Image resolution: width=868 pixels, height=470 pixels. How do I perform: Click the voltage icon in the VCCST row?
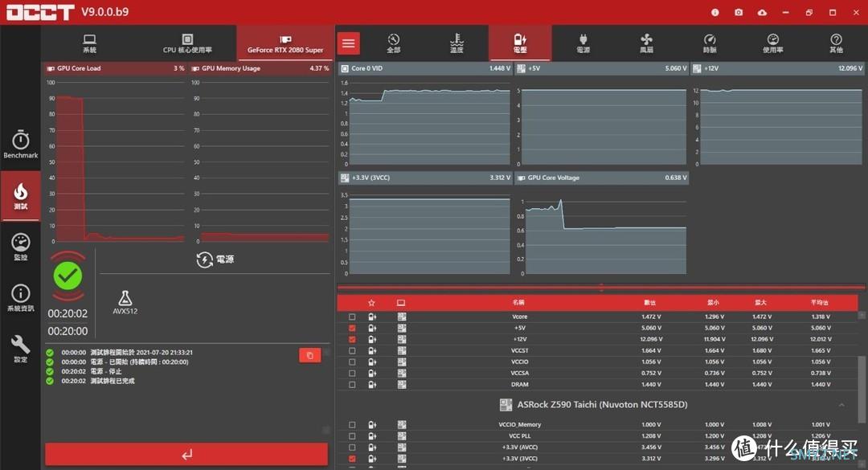pyautogui.click(x=372, y=350)
